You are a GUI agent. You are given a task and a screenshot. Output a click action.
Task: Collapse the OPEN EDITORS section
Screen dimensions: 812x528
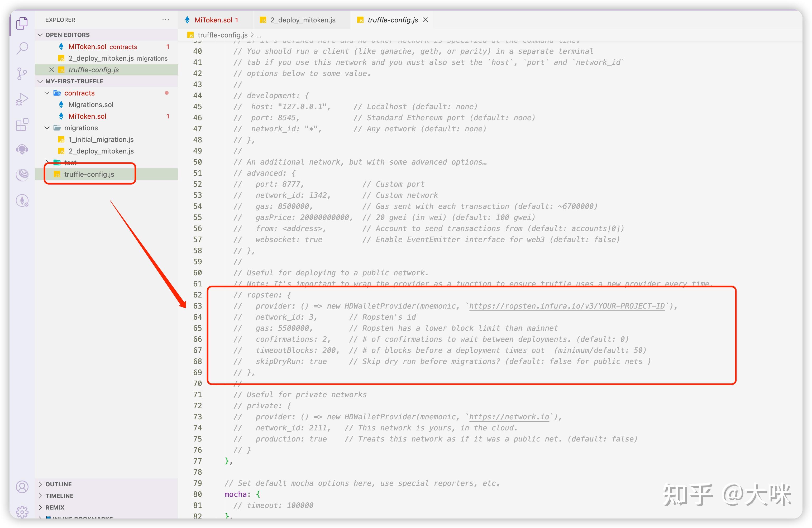(x=40, y=35)
